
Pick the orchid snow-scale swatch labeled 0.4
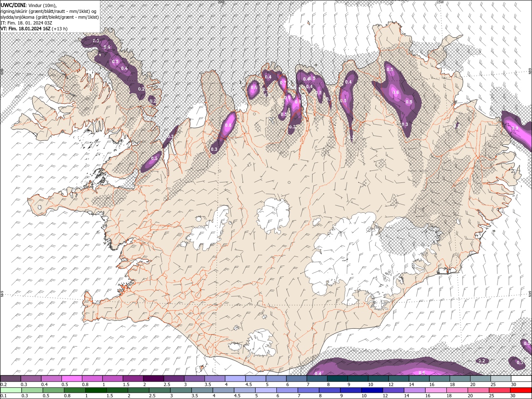(51, 379)
